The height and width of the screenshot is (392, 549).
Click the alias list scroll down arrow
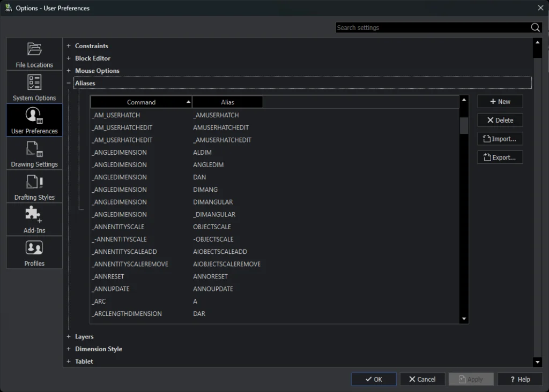(x=464, y=319)
